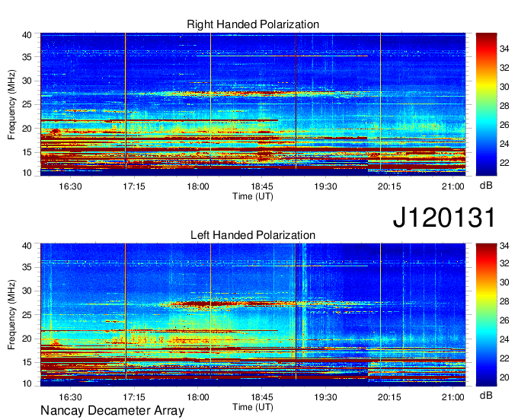This screenshot has height=420, width=518.
Task: Click 18:00 tick under Right Handed plot
Action: pyautogui.click(x=198, y=186)
